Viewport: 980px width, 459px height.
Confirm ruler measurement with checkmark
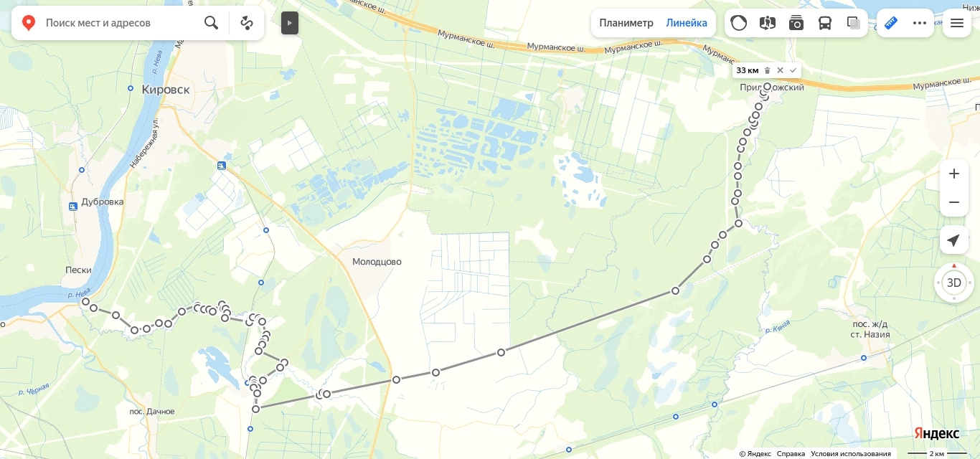(x=793, y=70)
